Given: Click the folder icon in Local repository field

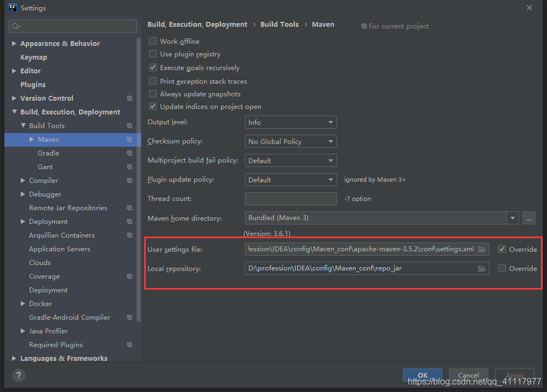Looking at the screenshot, I should click(482, 268).
